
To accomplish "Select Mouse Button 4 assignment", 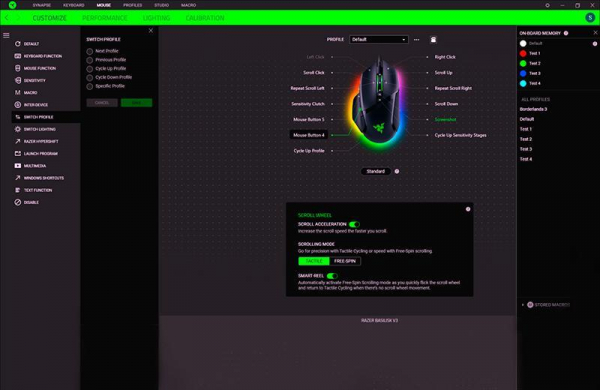I will pos(308,135).
